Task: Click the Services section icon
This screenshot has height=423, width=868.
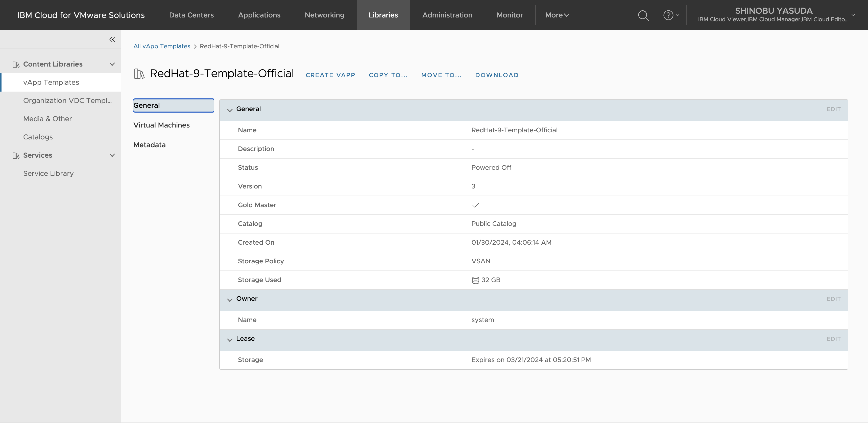Action: click(x=16, y=155)
